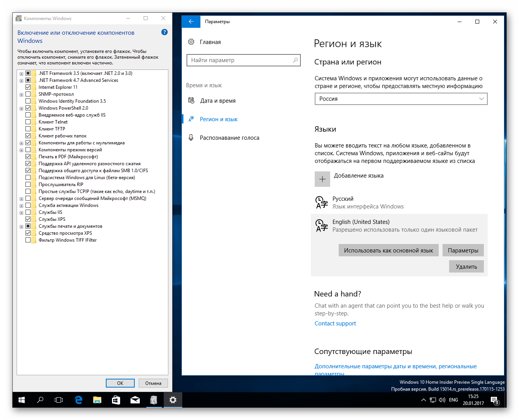519x420 pixels.
Task: Expand Windows PowerShell 2.0 node
Action: point(22,108)
